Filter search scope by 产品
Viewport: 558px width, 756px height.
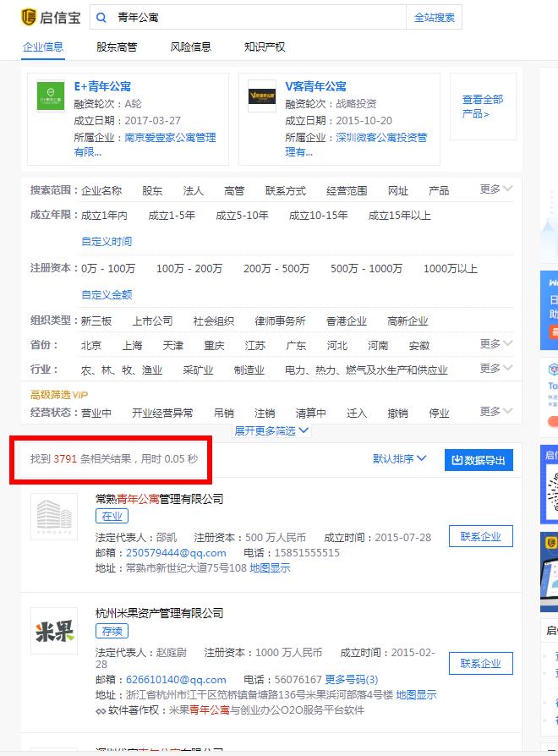coord(439,190)
